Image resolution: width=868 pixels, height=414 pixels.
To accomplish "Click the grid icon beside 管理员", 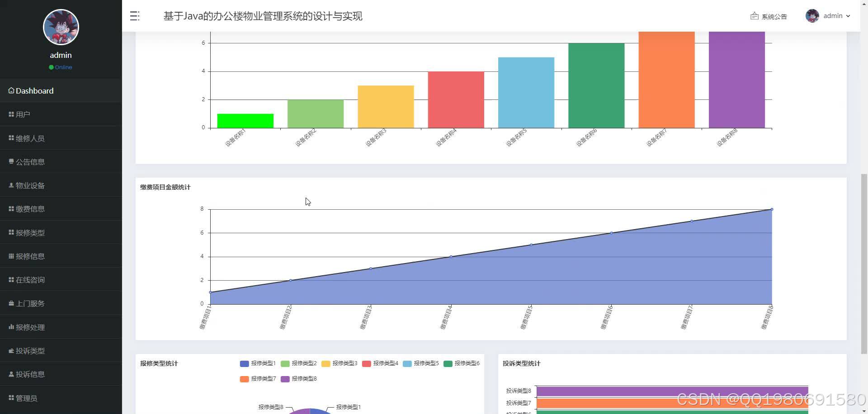I will click(x=11, y=398).
